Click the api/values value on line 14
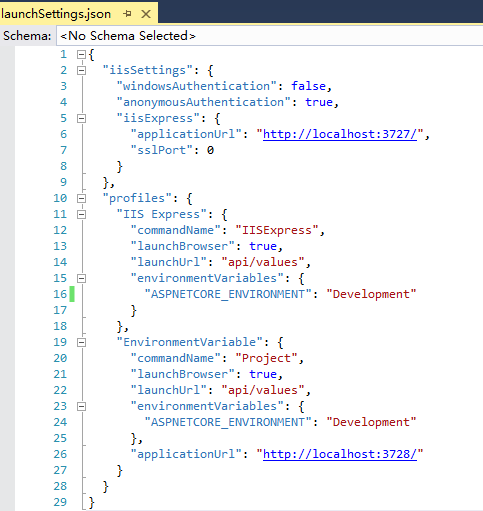This screenshot has width=483, height=511. [x=263, y=262]
